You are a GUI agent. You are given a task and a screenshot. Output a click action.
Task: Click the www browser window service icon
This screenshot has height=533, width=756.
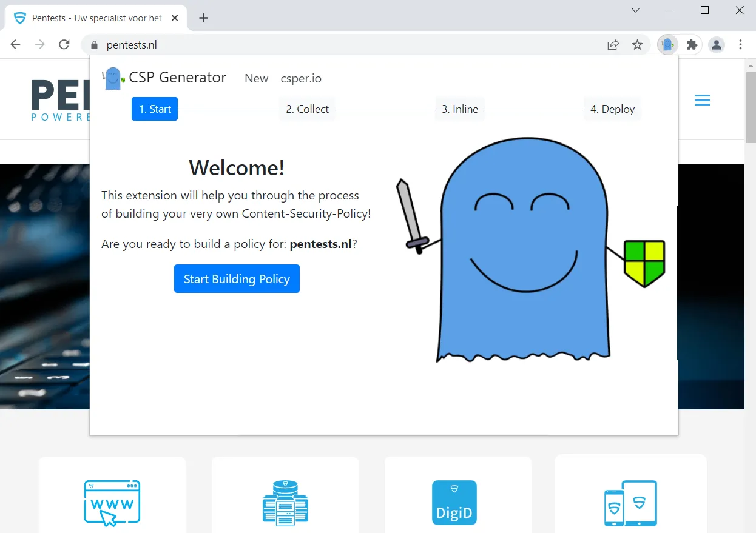tap(112, 503)
